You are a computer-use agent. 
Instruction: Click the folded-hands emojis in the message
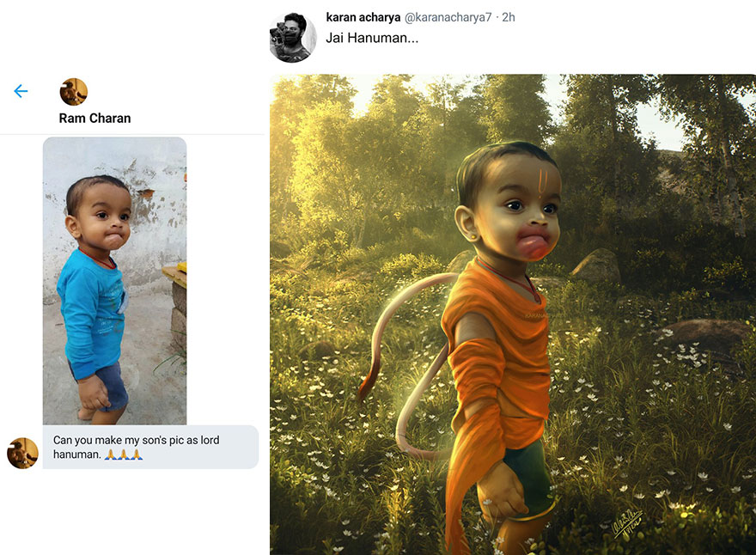point(124,454)
